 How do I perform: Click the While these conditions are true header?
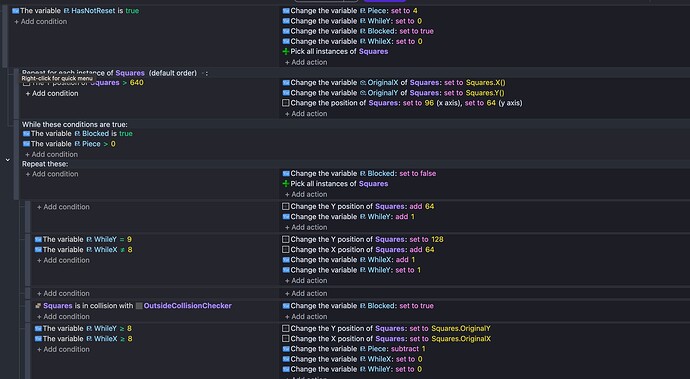tap(75, 125)
